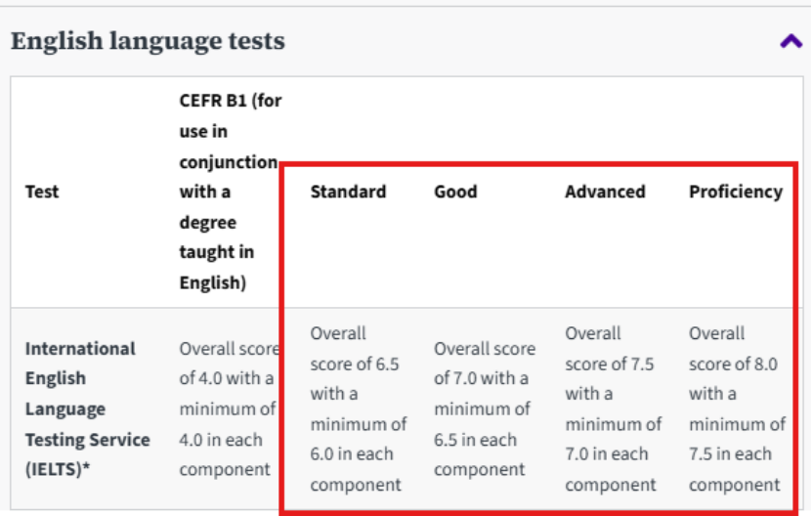Select the Good column header
Viewport: 812px width, 516px height.
pos(455,192)
